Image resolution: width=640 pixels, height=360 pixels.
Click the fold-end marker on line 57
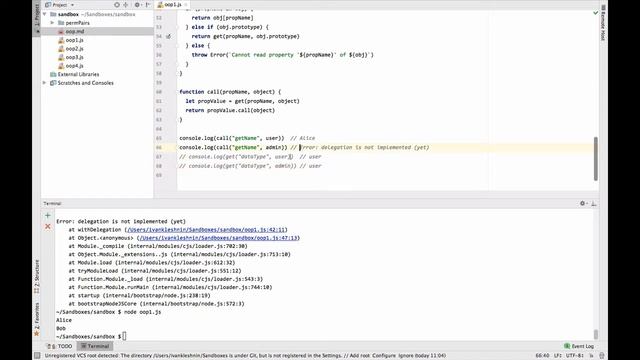(x=178, y=64)
